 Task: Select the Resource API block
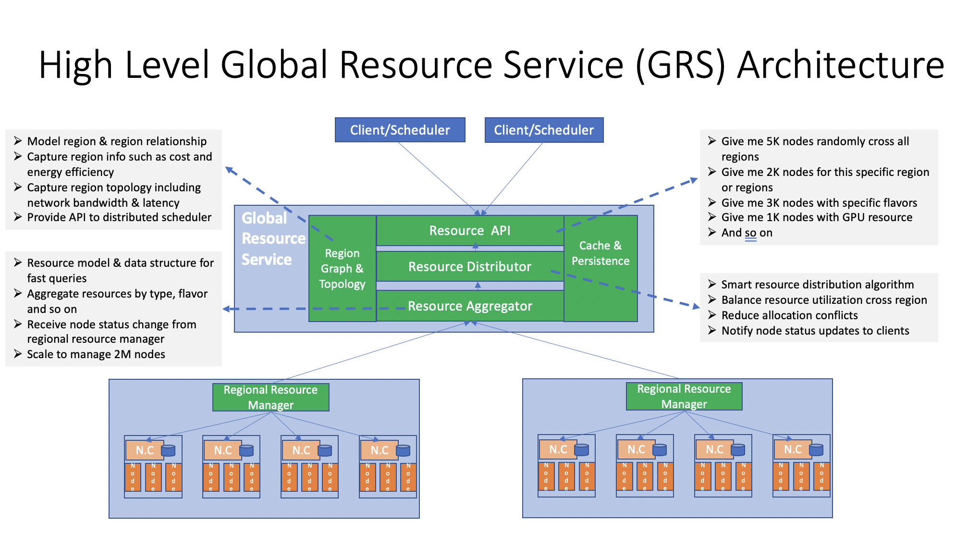(469, 231)
